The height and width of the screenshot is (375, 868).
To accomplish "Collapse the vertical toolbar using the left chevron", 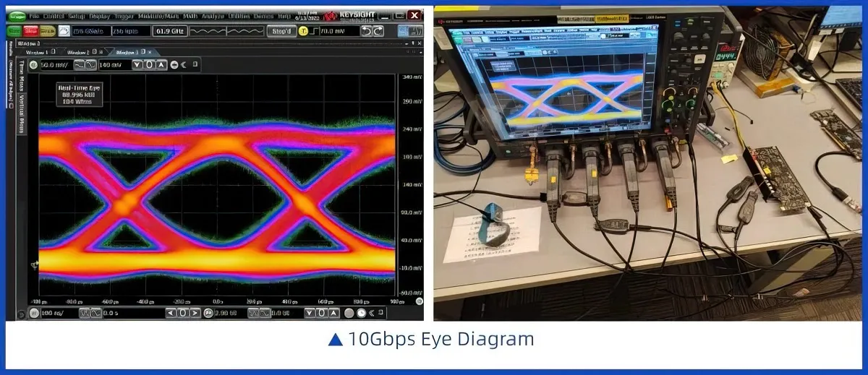I will tap(184, 65).
